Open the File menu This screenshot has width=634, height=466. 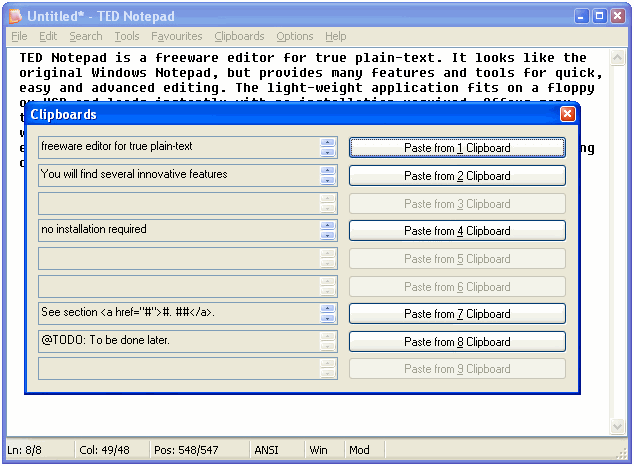tap(19, 36)
